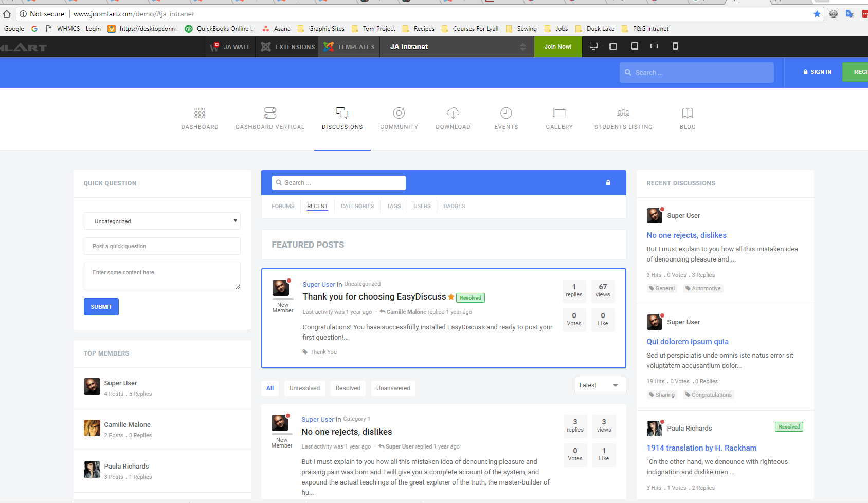Screen dimensions: 868x503
Task: Switch to the Recent tab
Action: coord(317,206)
